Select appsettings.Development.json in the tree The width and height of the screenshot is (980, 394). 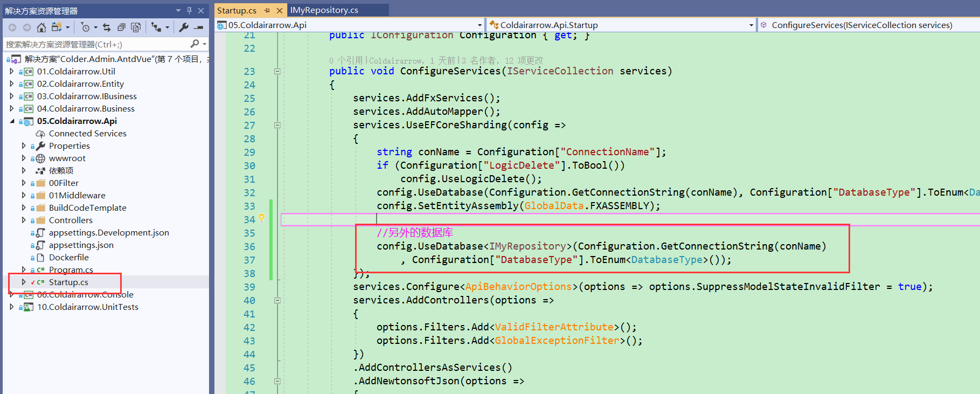pos(109,233)
